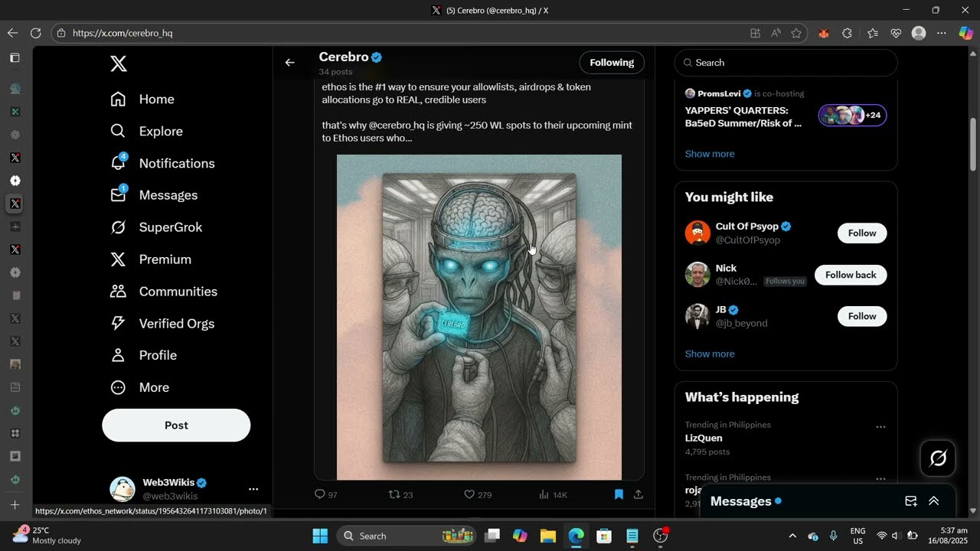Click the Grok floating button
The image size is (980, 551).
(938, 458)
